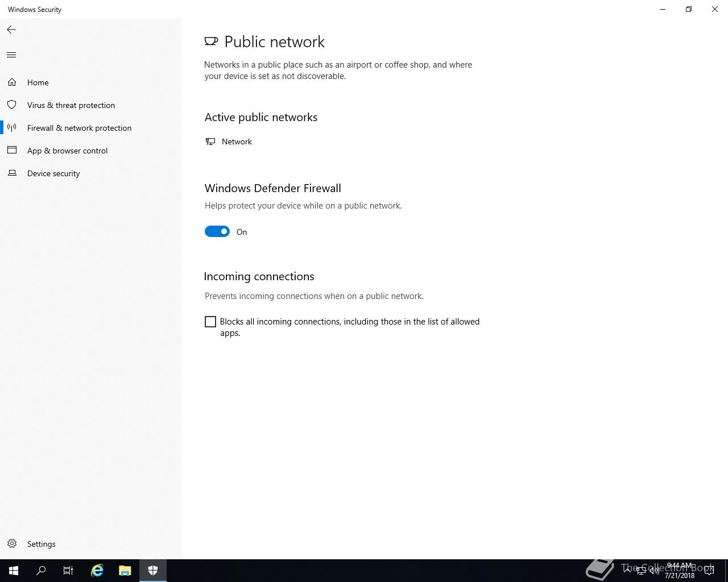Click the Public network page heading
728x582 pixels.
[x=275, y=41]
